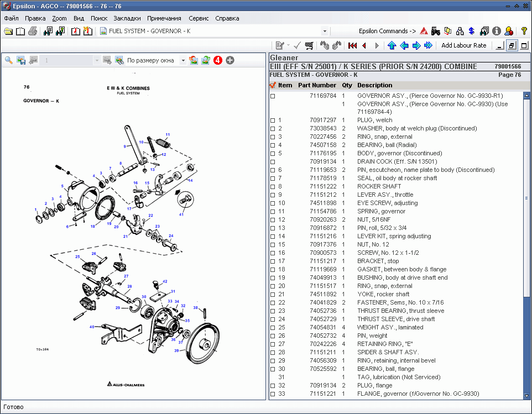The height and width of the screenshot is (414, 532).
Task: Tick the checkbox beside GOVERNOR ASY. row
Action: 271,95
